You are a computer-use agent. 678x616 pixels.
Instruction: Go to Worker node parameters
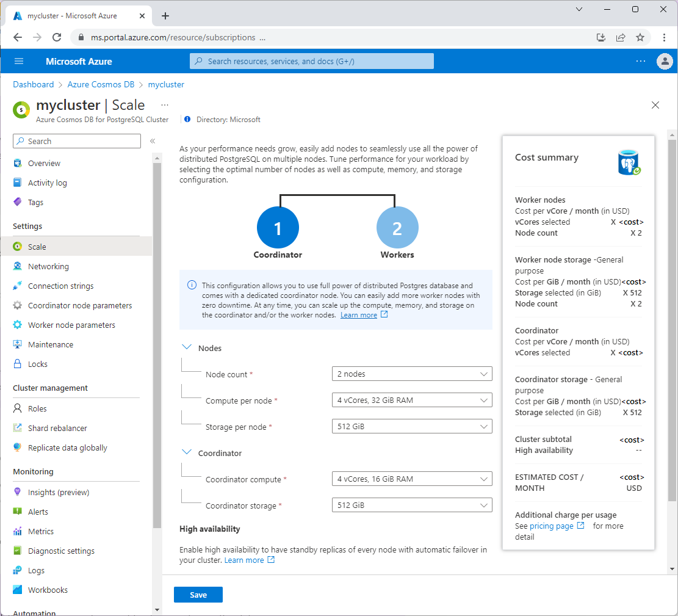coord(71,325)
